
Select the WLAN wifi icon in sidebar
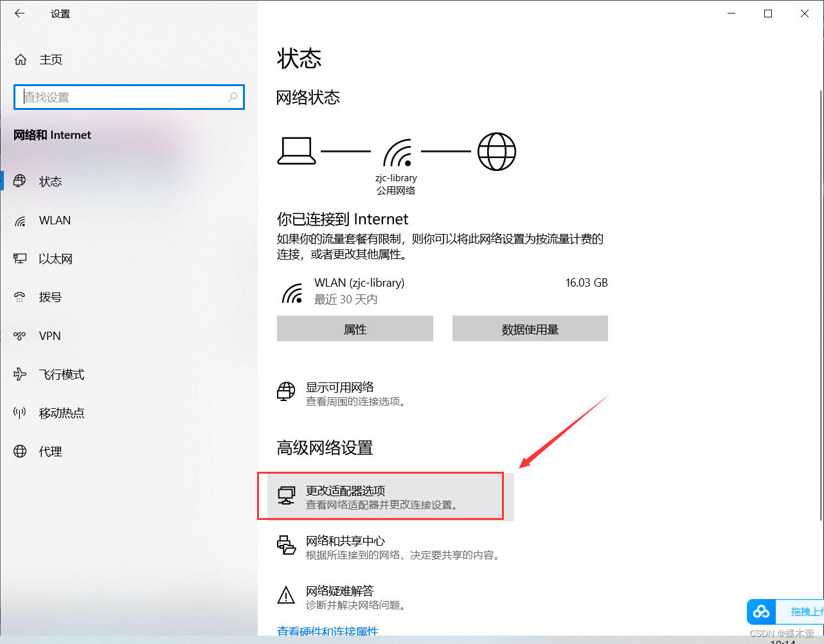(20, 220)
